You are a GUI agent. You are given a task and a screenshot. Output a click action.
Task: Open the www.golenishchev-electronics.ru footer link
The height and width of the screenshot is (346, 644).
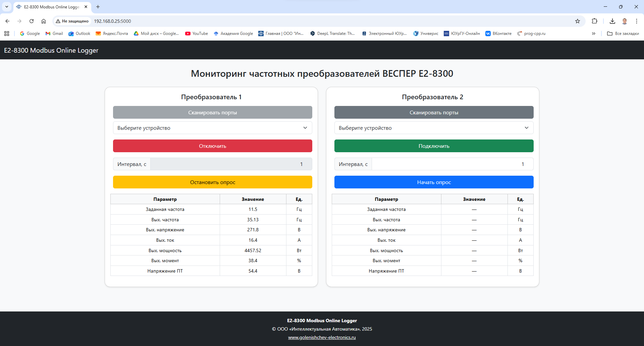pyautogui.click(x=322, y=337)
